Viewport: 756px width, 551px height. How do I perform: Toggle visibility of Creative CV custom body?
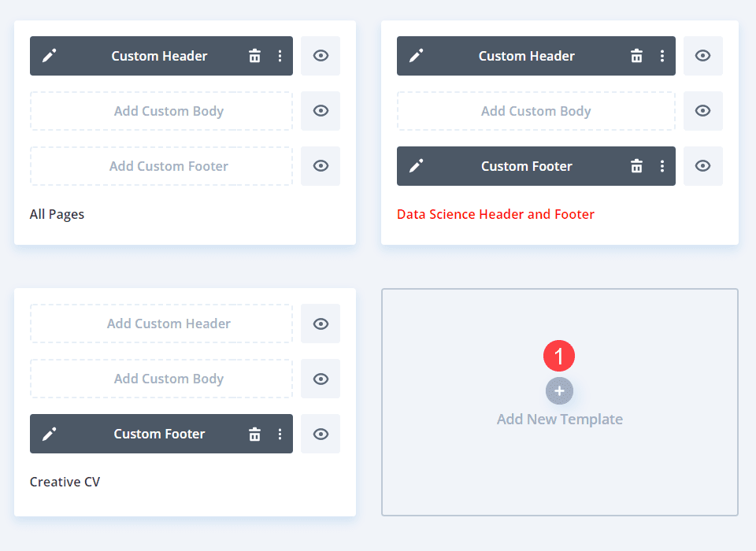point(321,379)
